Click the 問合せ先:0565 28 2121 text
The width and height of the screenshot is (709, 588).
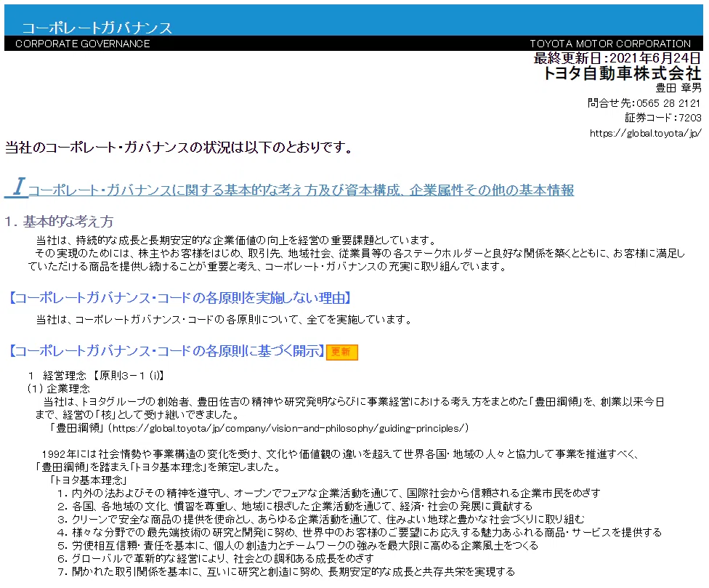click(644, 103)
